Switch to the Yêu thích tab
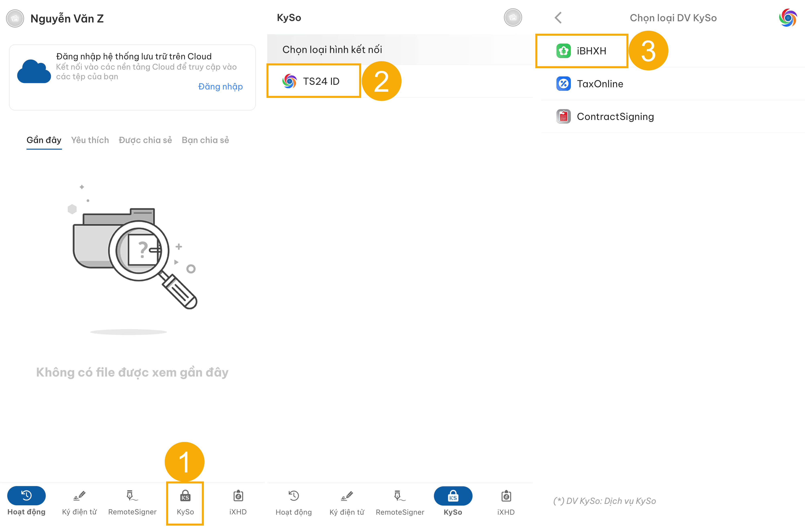 [90, 140]
